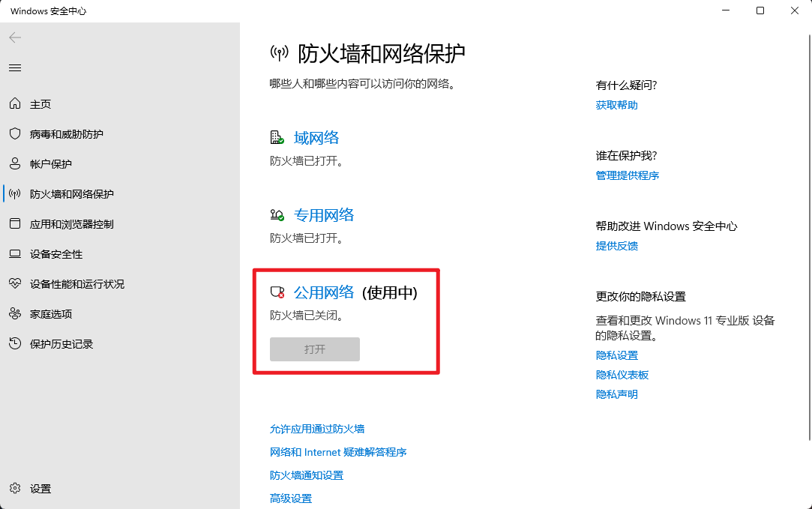Viewport: 812px width, 509px height.
Task: Open 防火墙通知设置
Action: [x=306, y=475]
